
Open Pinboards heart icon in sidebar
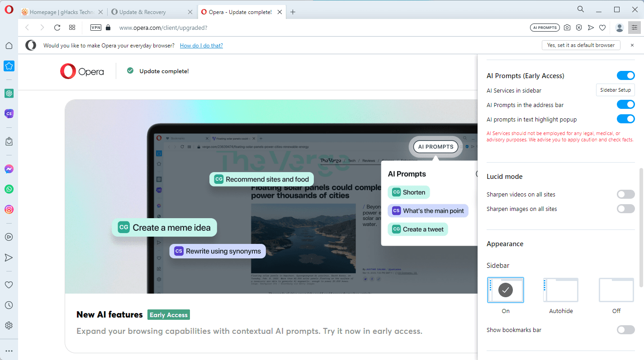coord(9,285)
